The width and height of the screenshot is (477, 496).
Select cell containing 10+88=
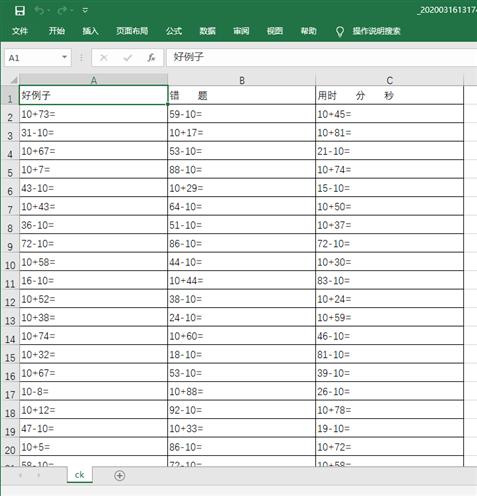tap(241, 391)
